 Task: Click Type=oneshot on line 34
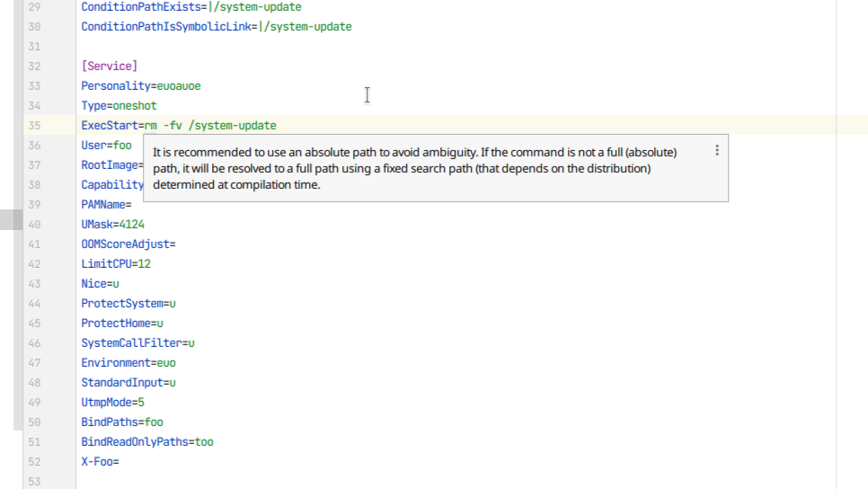[119, 106]
